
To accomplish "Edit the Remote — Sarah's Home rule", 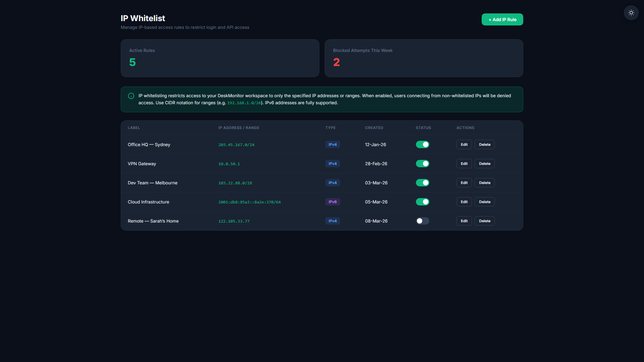I will (x=464, y=221).
